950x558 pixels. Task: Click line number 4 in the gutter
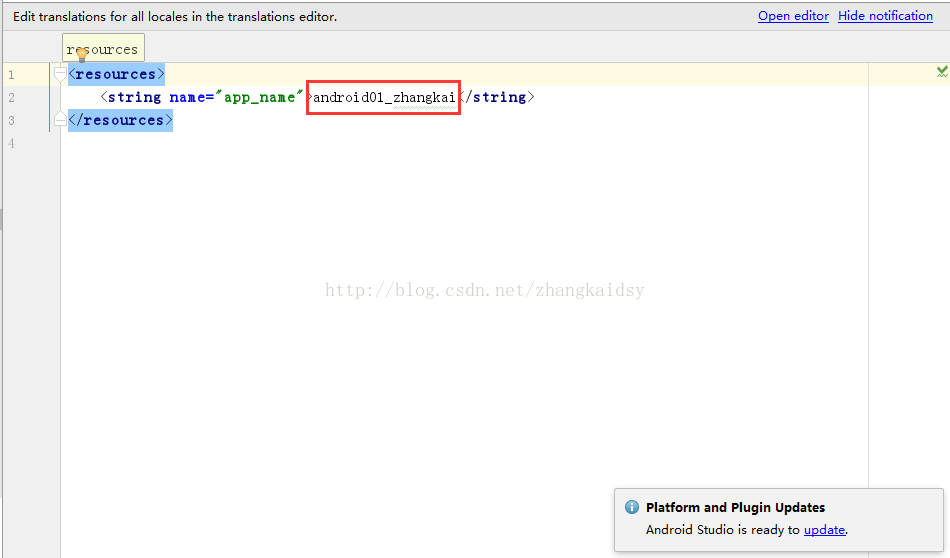click(x=12, y=144)
